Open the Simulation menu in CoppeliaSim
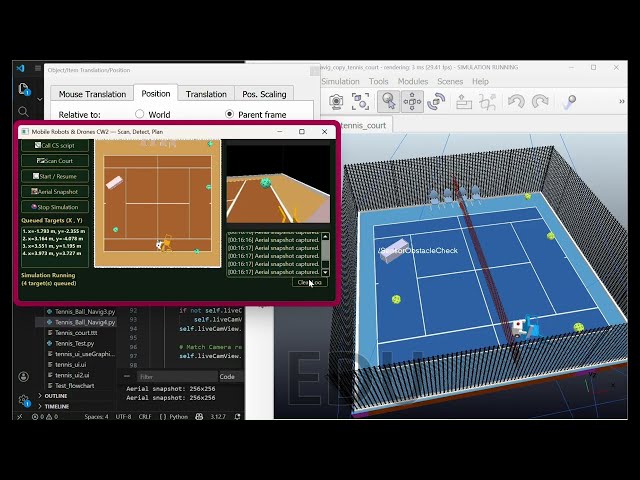 click(x=340, y=81)
